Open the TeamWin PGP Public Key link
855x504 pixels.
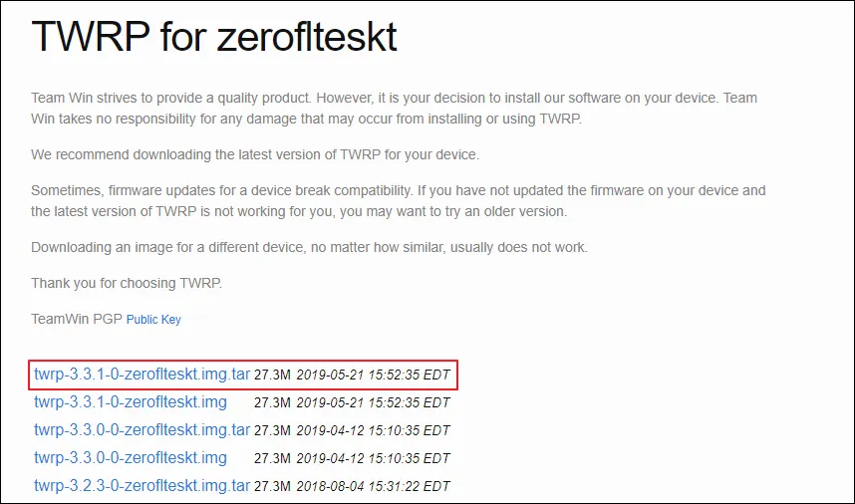click(153, 320)
